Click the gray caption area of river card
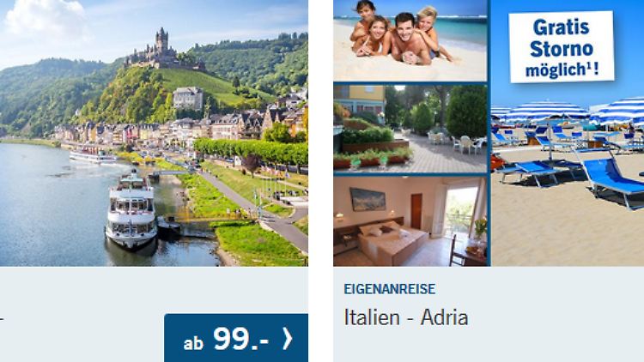644x362 pixels. [x=82, y=314]
